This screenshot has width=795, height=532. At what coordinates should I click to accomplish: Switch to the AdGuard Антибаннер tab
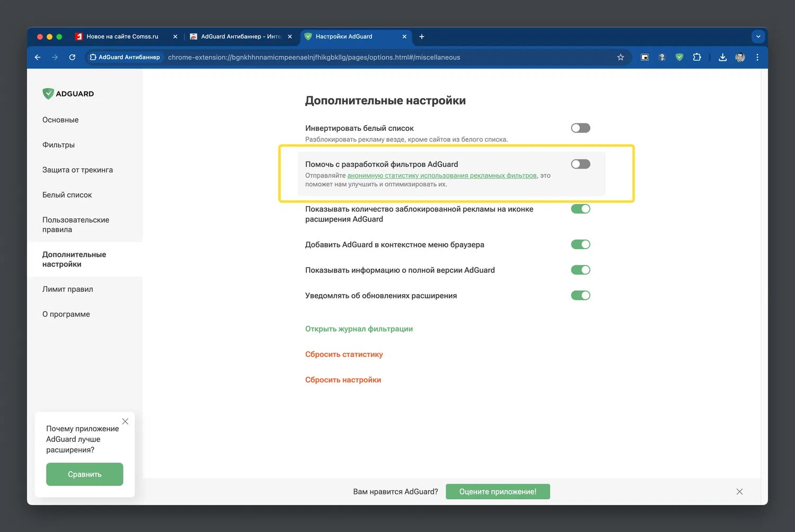(x=241, y=37)
